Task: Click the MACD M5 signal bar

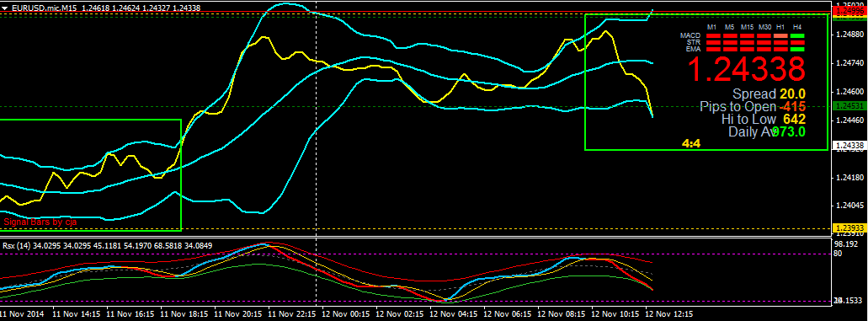Action: coord(730,36)
